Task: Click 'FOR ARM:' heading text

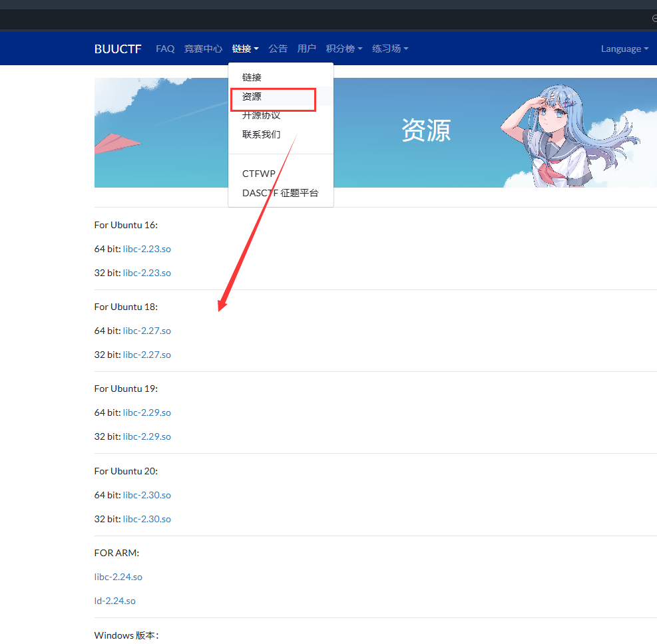Action: click(117, 553)
